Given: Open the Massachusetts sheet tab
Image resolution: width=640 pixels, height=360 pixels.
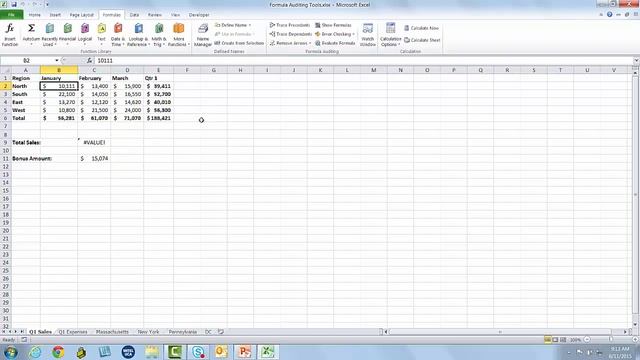Looking at the screenshot, I should pos(112,332).
